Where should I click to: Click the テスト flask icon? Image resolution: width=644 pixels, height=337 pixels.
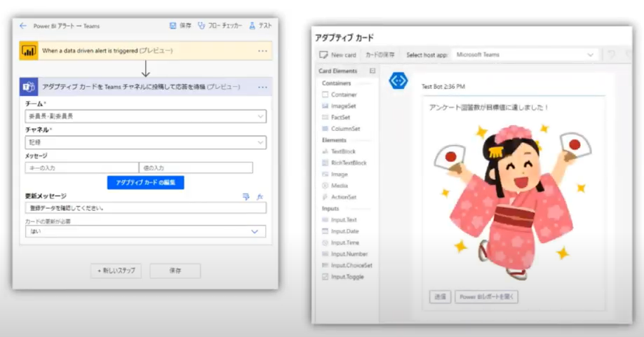tap(252, 26)
